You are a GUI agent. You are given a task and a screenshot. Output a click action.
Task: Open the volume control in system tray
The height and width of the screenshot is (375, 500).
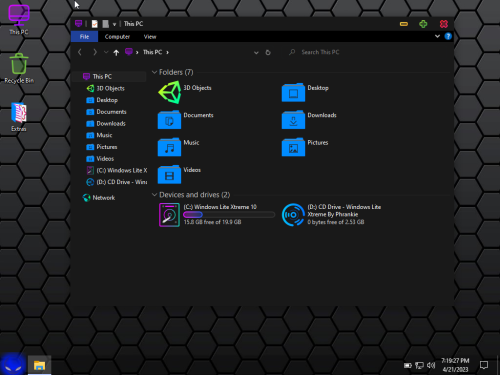click(431, 365)
